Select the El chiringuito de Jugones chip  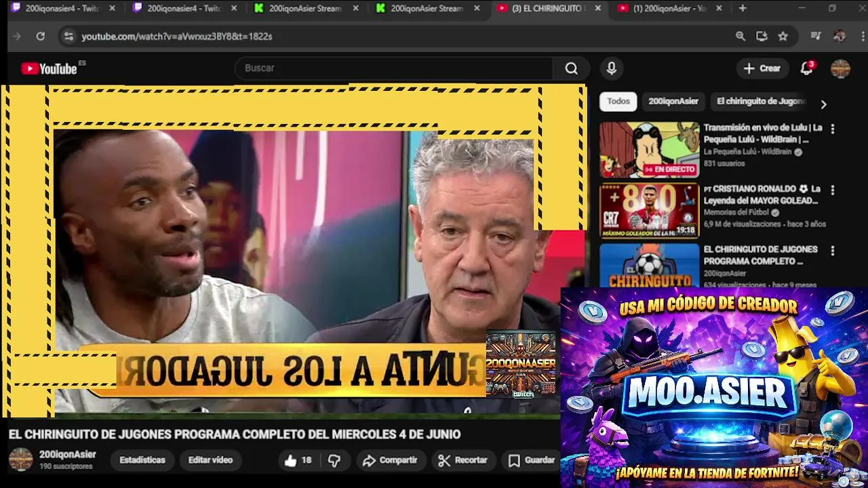pyautogui.click(x=760, y=102)
